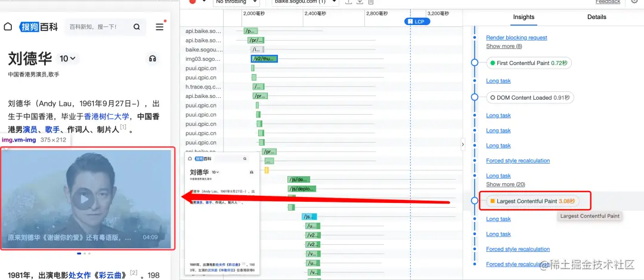Select the DOM Content Loaded 0.91秒 marker
Screen dimensions: 644x280
(530, 97)
